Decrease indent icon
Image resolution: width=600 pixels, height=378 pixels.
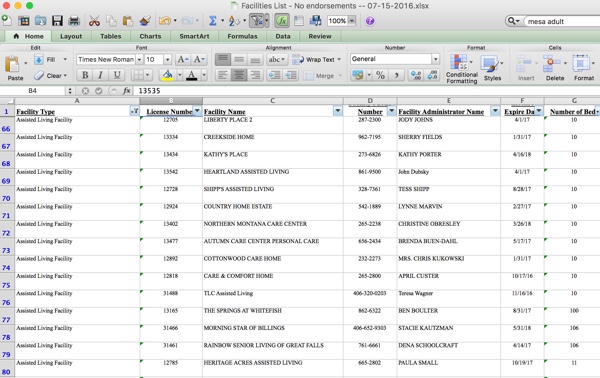click(274, 75)
